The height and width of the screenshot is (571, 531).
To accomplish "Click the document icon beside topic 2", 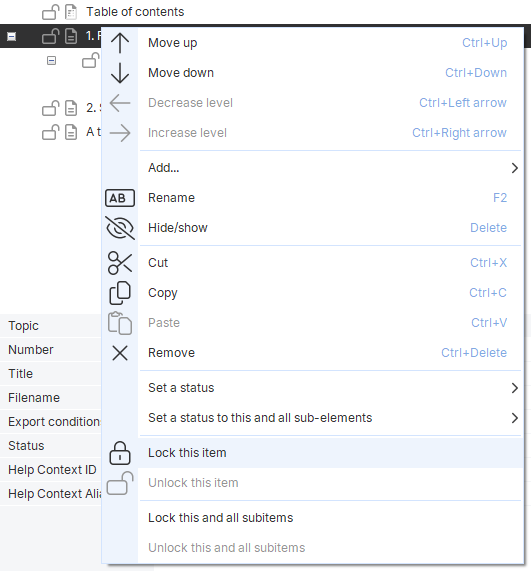I will 71,108.
